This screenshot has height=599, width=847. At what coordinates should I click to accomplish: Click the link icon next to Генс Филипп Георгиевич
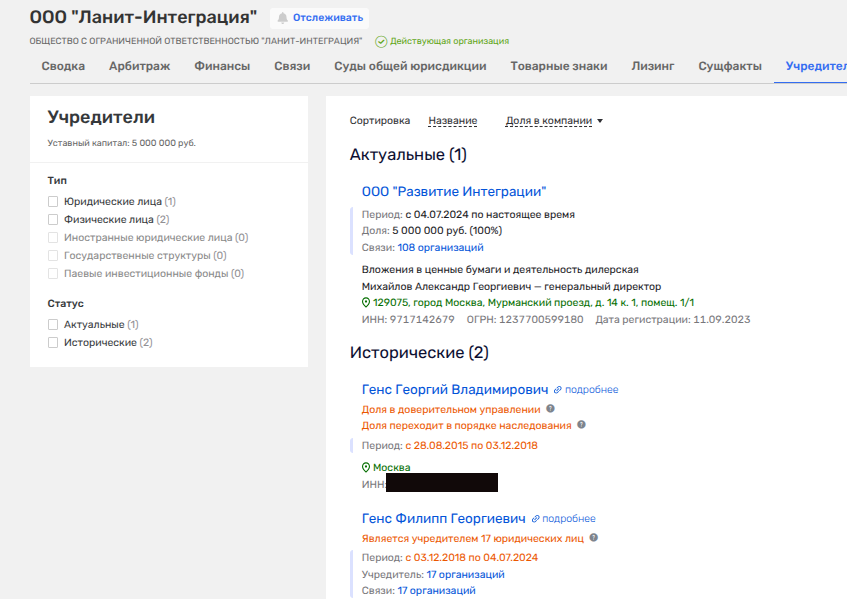tap(535, 519)
